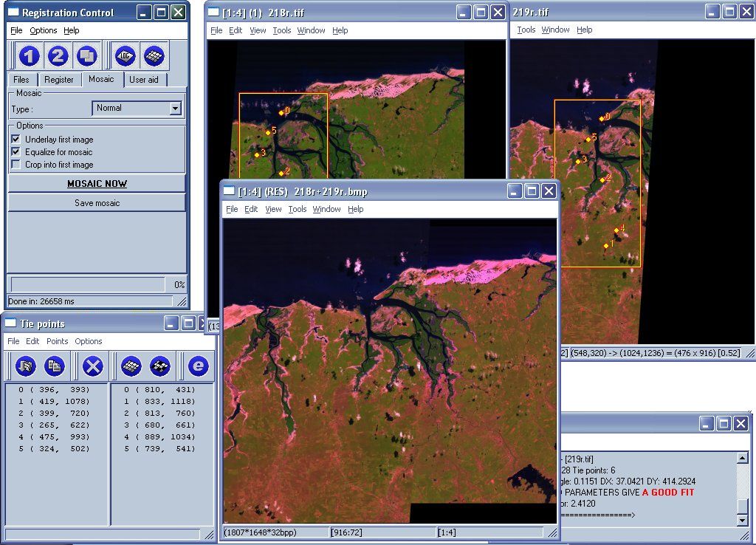Click the Save mosaic button
The width and height of the screenshot is (756, 545).
[97, 203]
